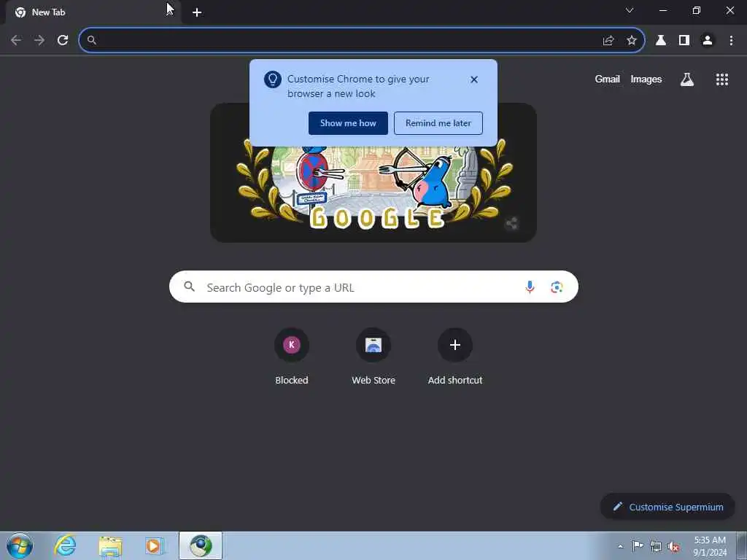Viewport: 747px width, 560px height.
Task: Open the Google doodle image
Action: pos(373,174)
